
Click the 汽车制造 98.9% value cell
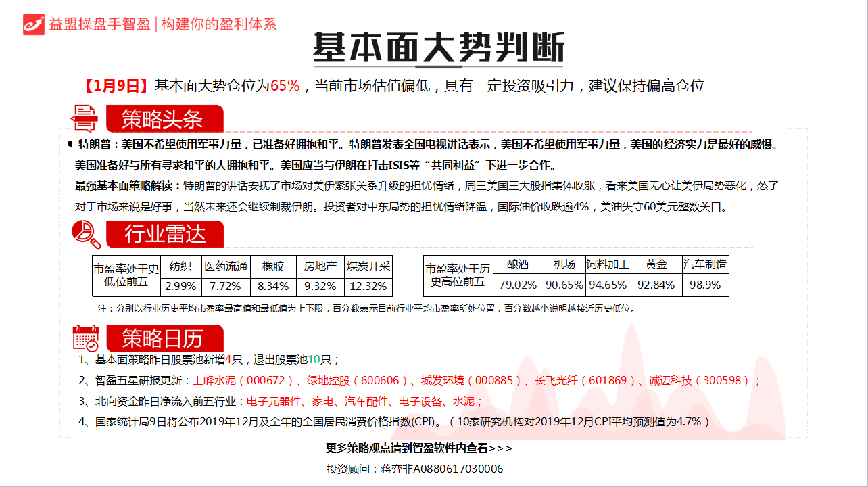tap(705, 285)
